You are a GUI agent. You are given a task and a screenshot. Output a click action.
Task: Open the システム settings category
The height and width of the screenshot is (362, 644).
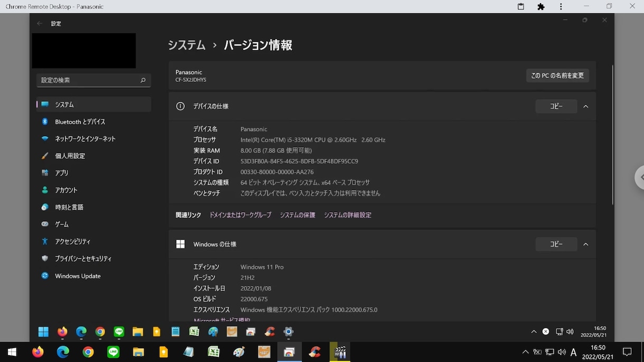[93, 104]
